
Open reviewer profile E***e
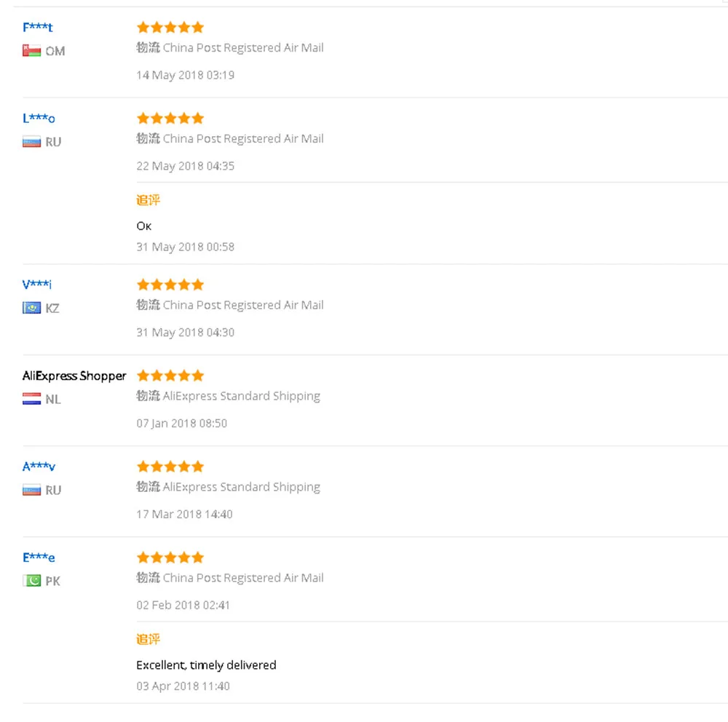pyautogui.click(x=39, y=558)
